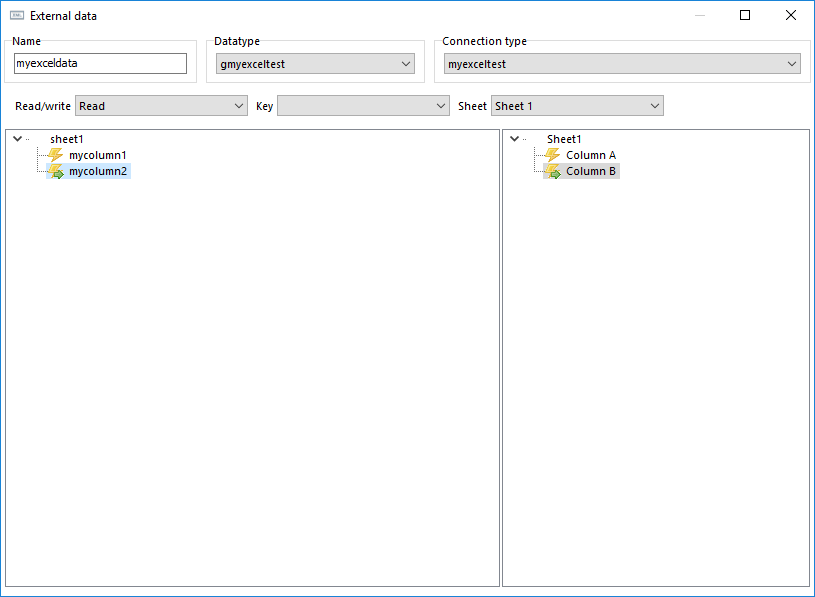Open the Connection type dropdown

click(622, 64)
